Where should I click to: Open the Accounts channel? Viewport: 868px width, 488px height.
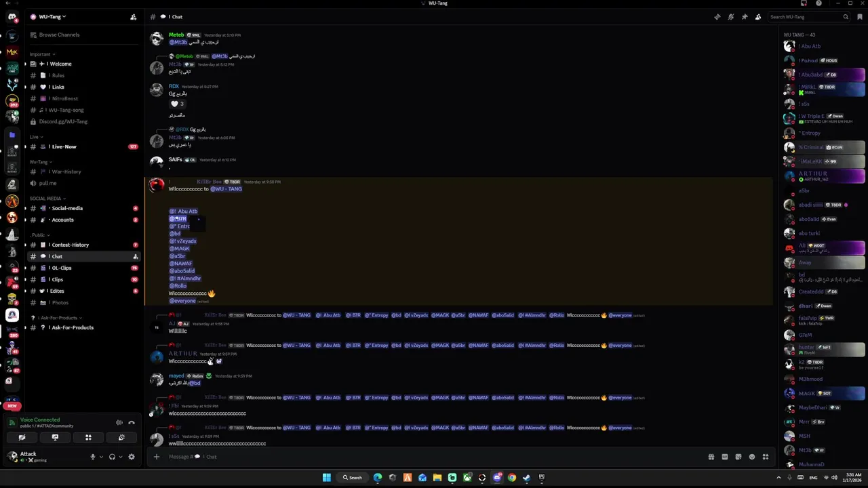[83, 220]
